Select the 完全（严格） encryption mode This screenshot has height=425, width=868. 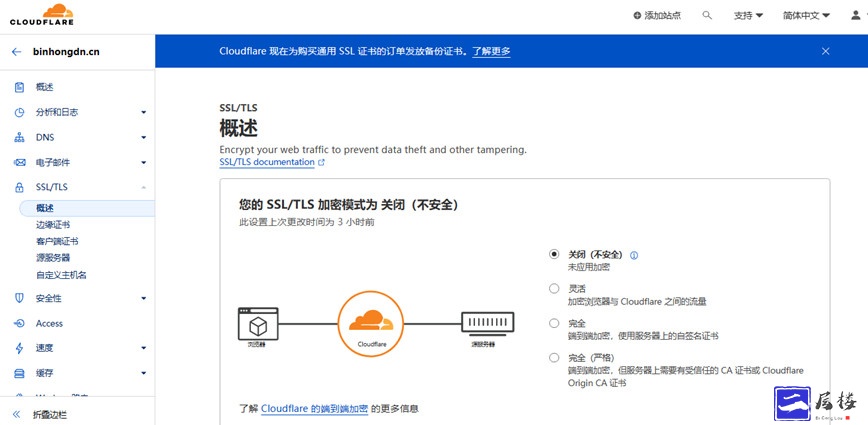click(x=554, y=357)
